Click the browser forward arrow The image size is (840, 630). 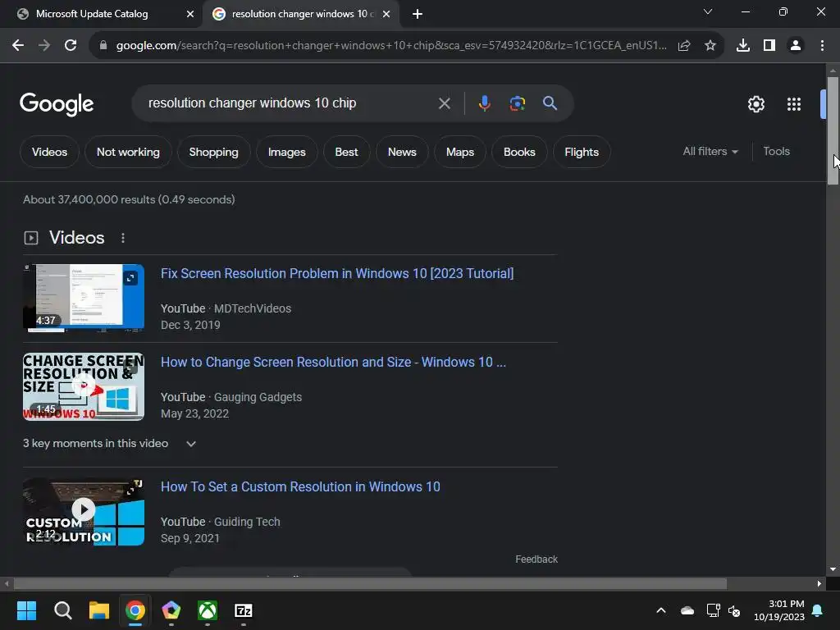44,46
